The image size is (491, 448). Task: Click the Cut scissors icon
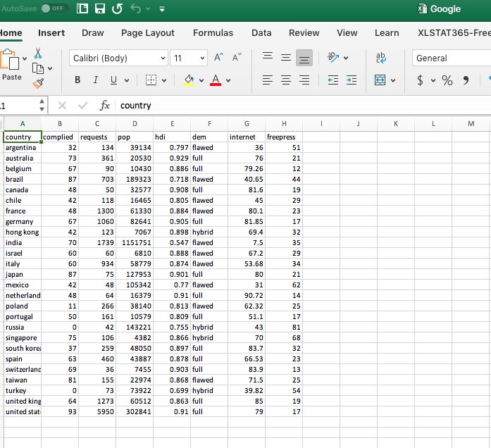click(38, 54)
